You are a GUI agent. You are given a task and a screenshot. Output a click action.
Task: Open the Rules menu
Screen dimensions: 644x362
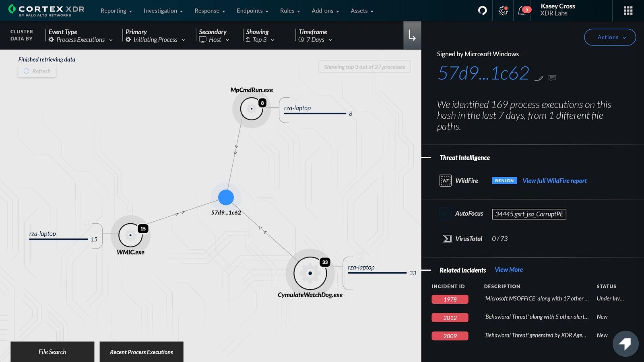290,11
